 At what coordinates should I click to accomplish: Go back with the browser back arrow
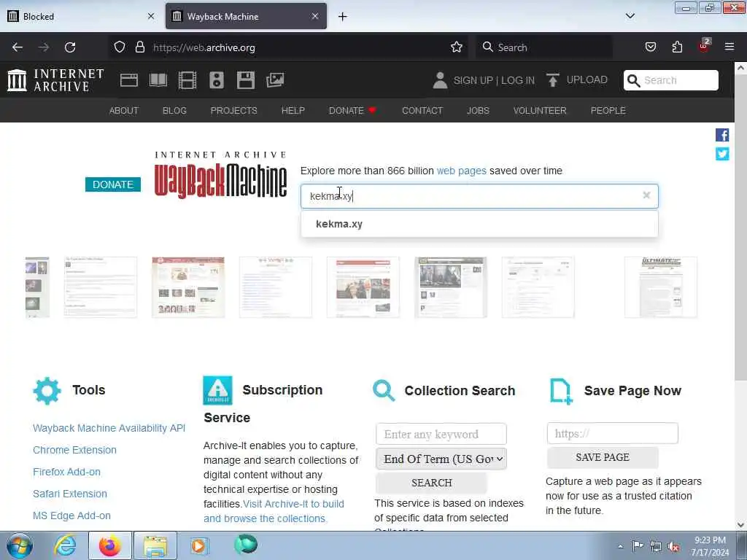tap(18, 47)
